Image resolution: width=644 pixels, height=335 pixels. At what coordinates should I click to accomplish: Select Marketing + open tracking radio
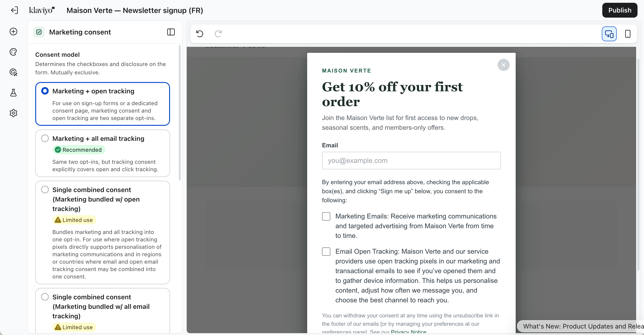(45, 91)
